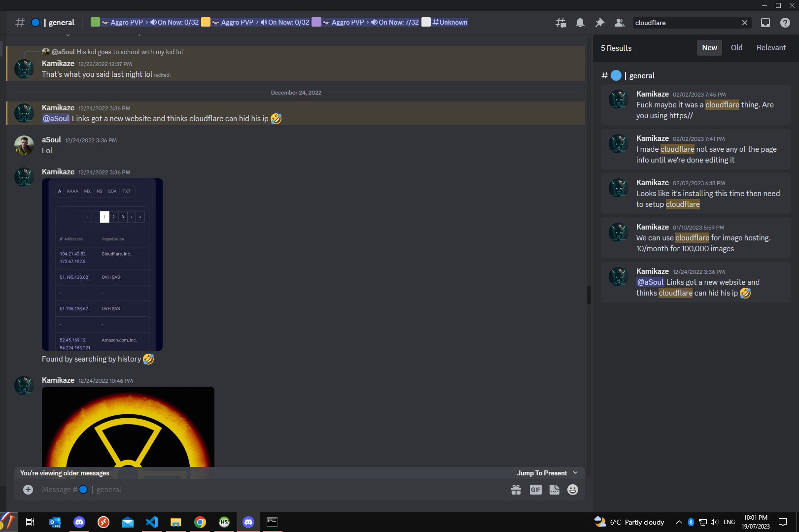Click laughing emoji after 'Found by searching by history'

point(148,359)
